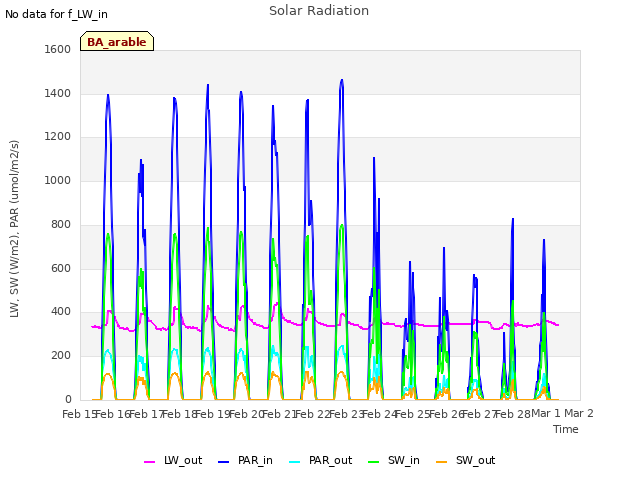640x480 pixels.
Task: Toggle the SW_out legend entry
Action: pos(466,461)
